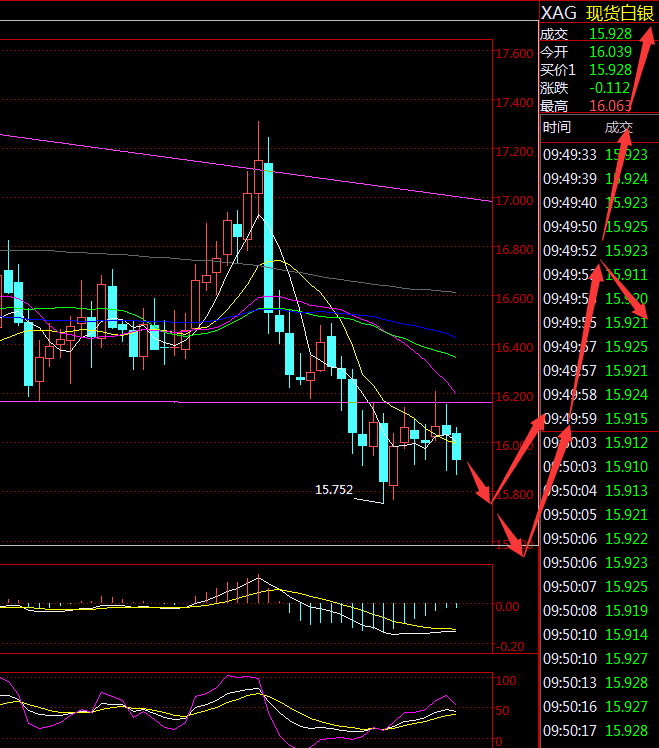Click the 涨跌 change value -0.112
The width and height of the screenshot is (659, 748).
click(x=609, y=88)
